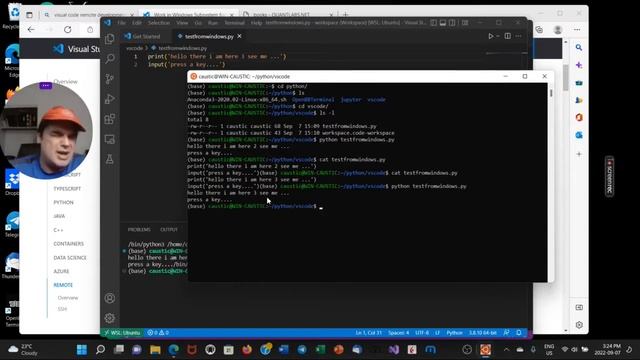Open the Search view in VS Code activity bar
Image resolution: width=640 pixels, height=360 pixels.
109,59
